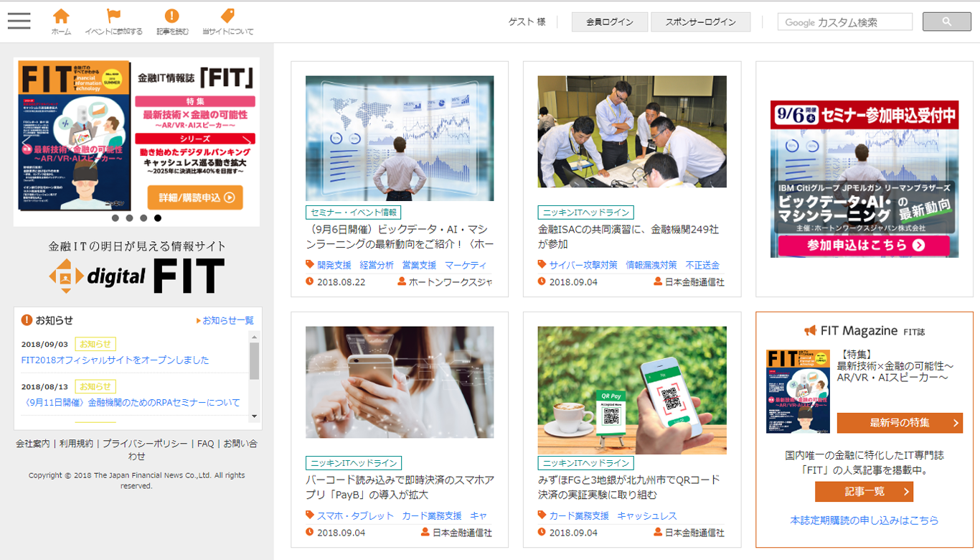
Task: Open 会社案内 footer link
Action: (x=33, y=444)
